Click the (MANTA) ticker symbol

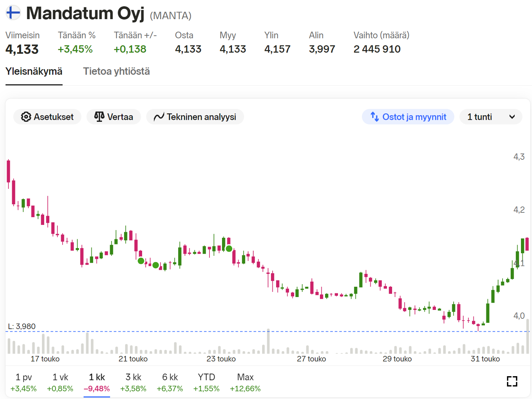point(170,15)
